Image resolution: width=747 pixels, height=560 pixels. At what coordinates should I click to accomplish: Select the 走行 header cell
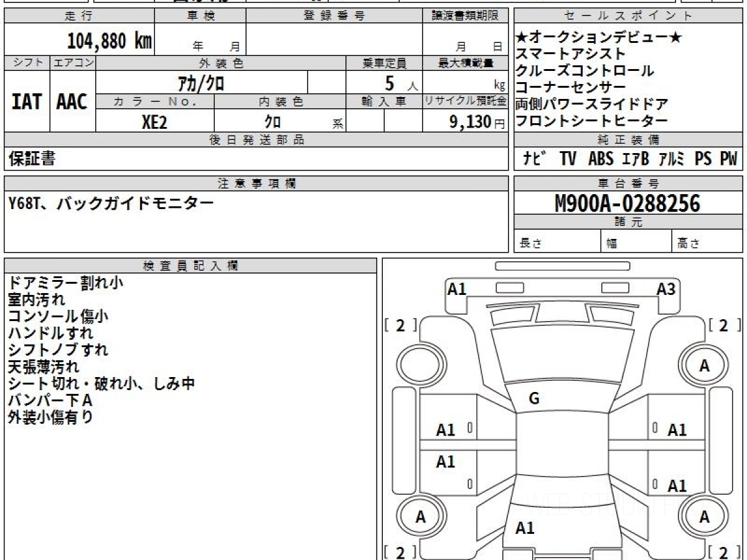79,16
